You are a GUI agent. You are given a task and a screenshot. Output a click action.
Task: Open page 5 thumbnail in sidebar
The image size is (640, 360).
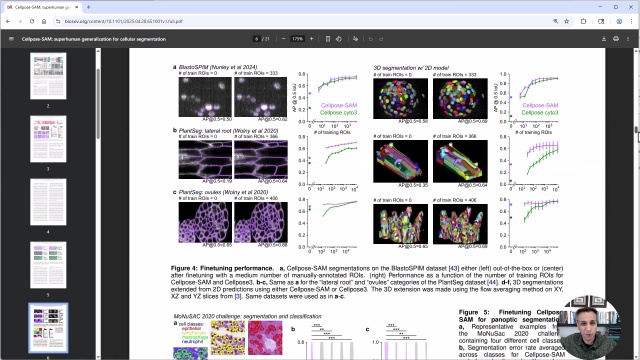coord(48,265)
